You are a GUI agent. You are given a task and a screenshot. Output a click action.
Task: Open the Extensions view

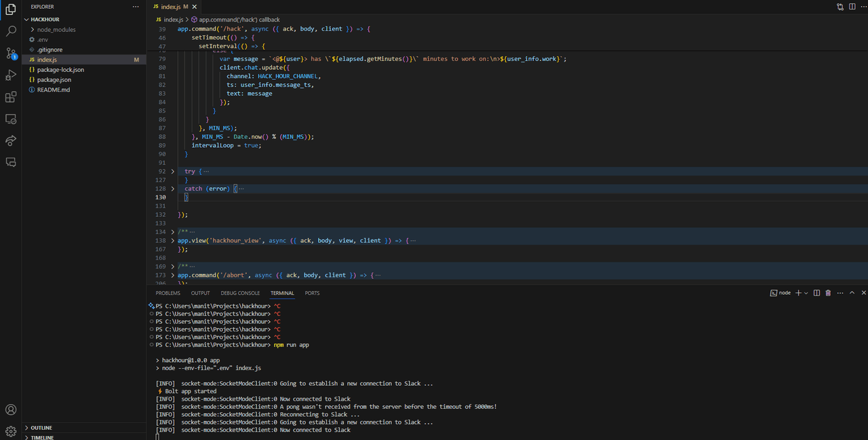(11, 97)
